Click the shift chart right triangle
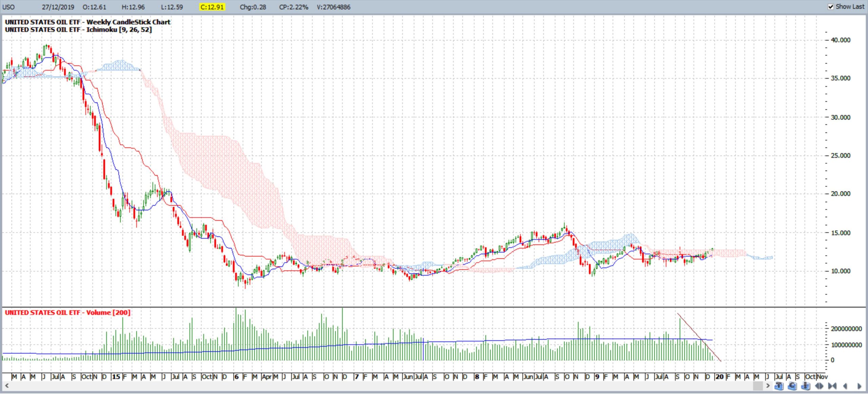The image size is (868, 394). 859,386
